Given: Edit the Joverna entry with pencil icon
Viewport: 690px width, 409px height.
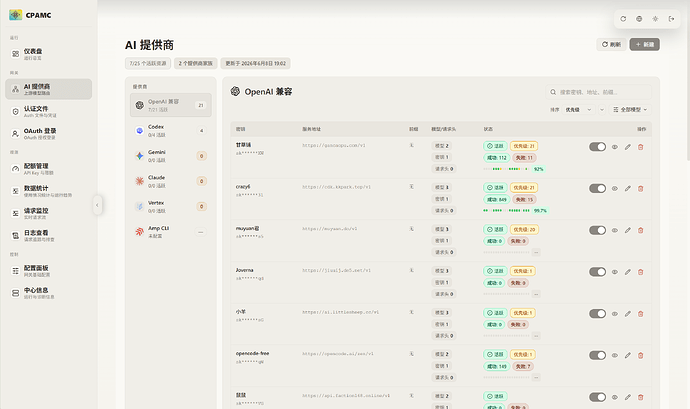Looking at the screenshot, I should click(x=628, y=272).
